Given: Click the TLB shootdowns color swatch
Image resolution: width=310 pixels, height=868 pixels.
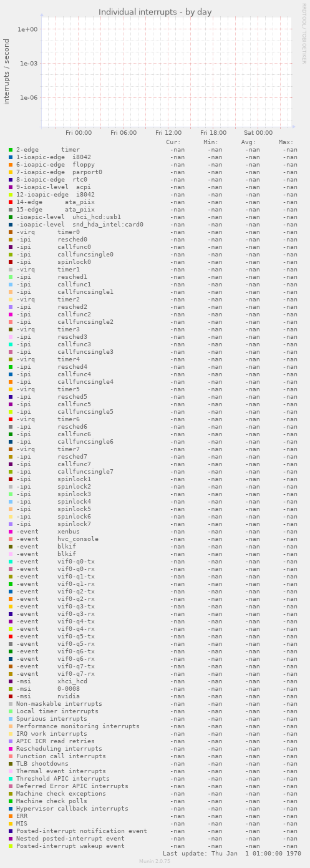Looking at the screenshot, I should 11,764.
